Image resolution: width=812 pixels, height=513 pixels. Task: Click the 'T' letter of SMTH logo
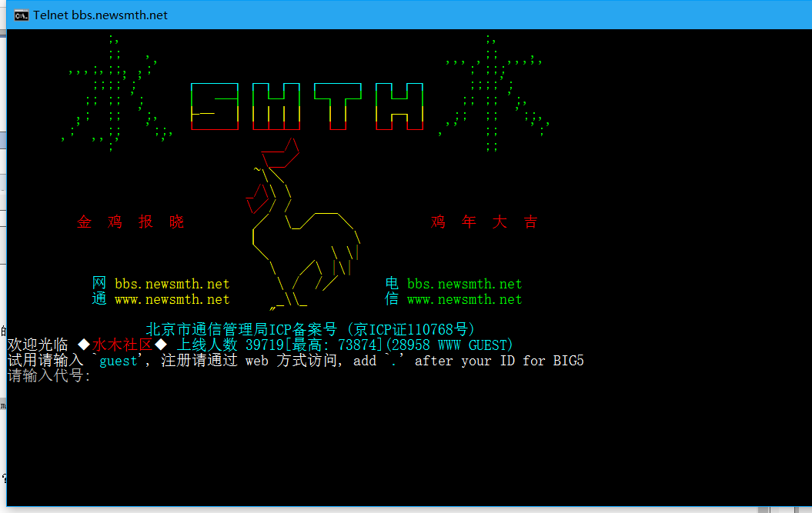[338, 106]
